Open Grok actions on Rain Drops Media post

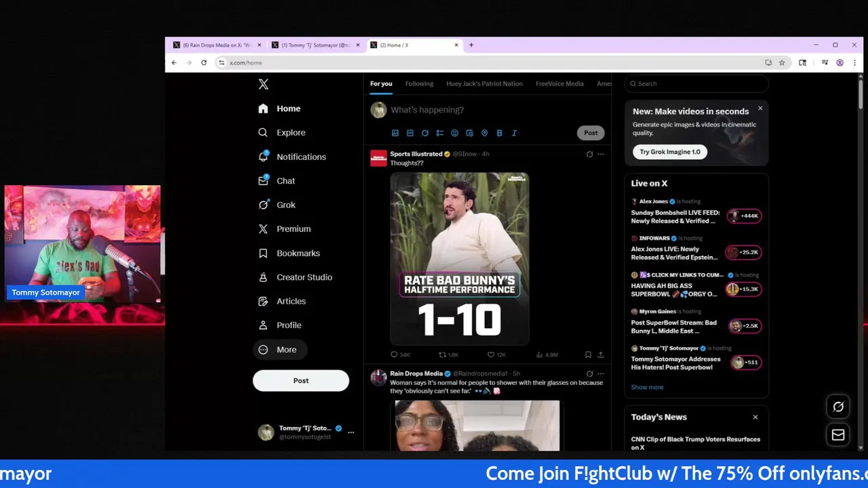point(589,373)
